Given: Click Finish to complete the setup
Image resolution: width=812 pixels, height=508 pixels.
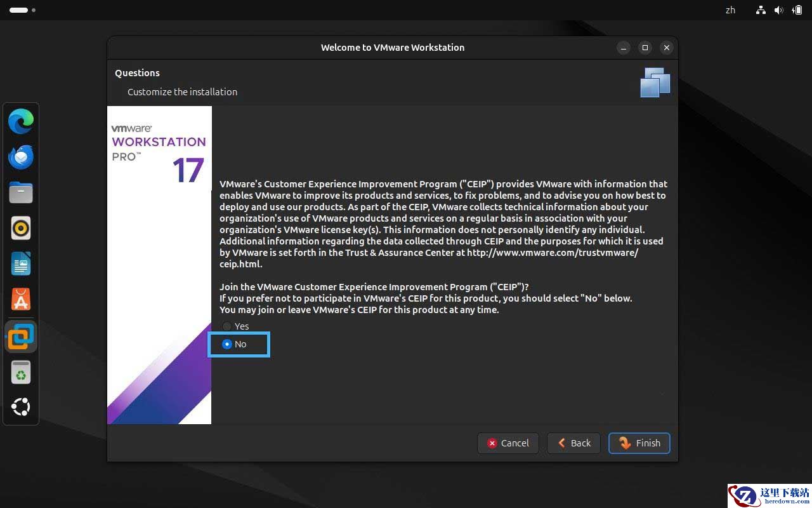Looking at the screenshot, I should coord(639,443).
